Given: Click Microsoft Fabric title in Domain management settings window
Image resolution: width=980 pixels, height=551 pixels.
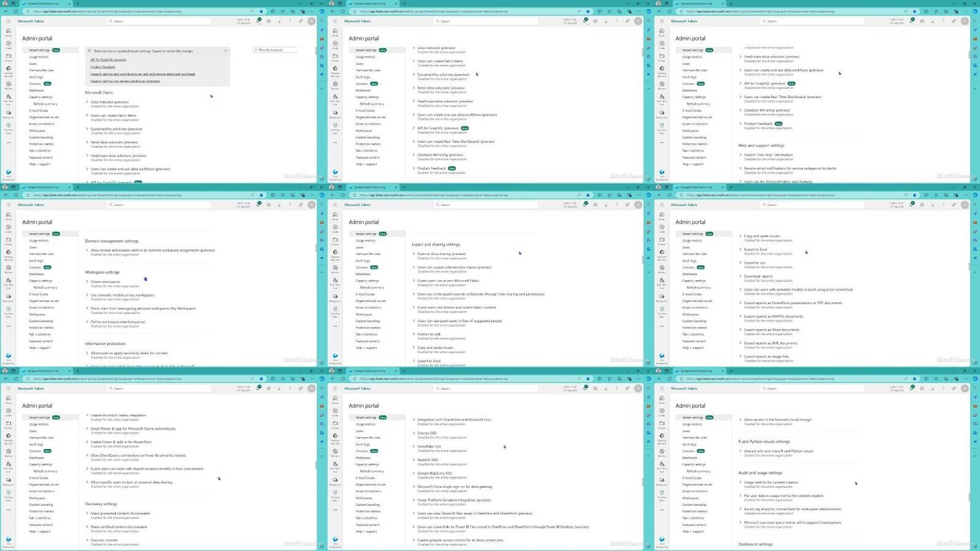Looking at the screenshot, I should [31, 205].
